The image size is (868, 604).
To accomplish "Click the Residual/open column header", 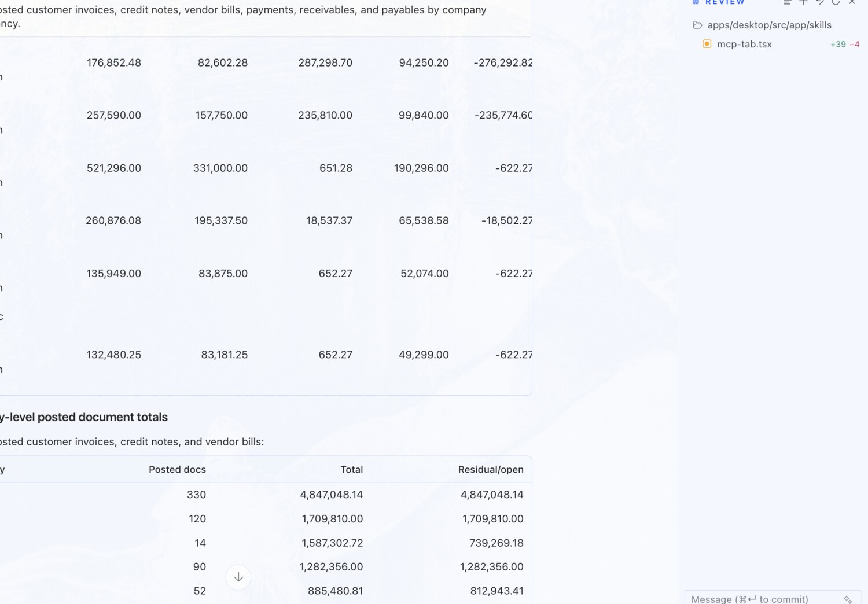I will tap(491, 469).
